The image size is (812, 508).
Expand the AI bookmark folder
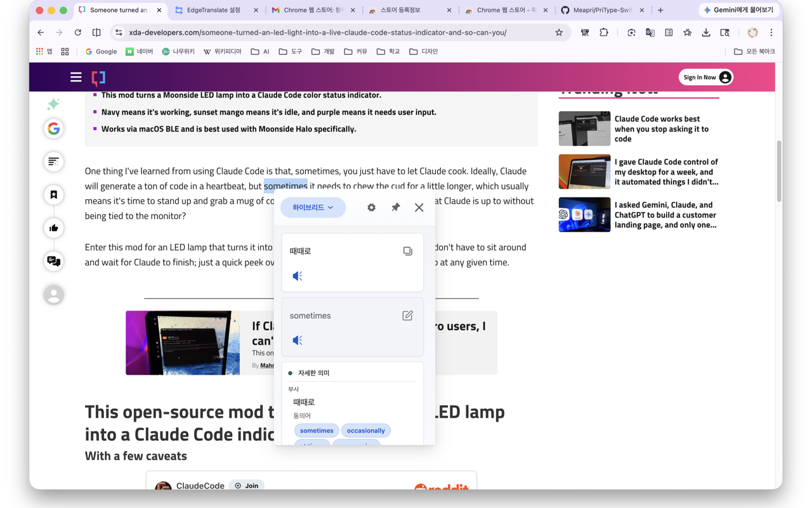click(260, 51)
